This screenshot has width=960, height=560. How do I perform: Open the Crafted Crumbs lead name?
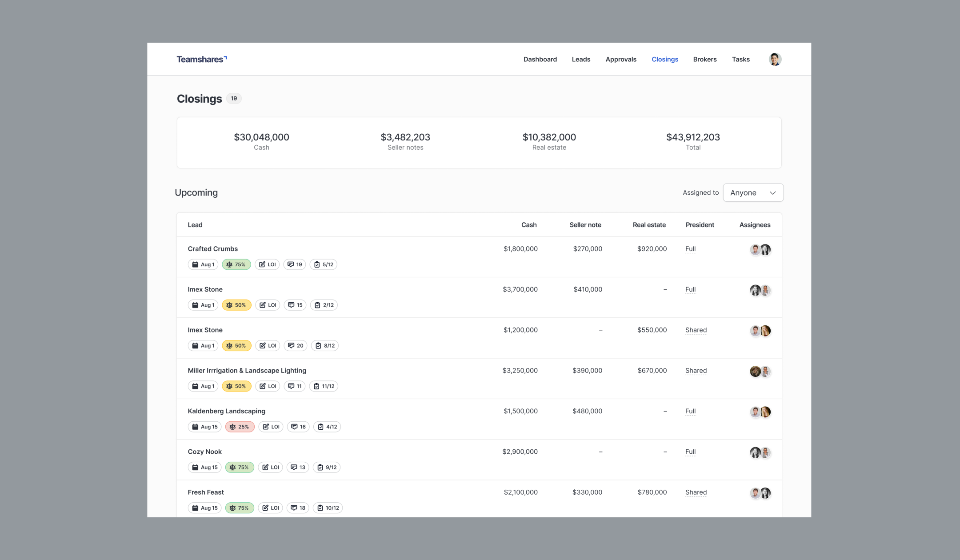click(x=212, y=249)
